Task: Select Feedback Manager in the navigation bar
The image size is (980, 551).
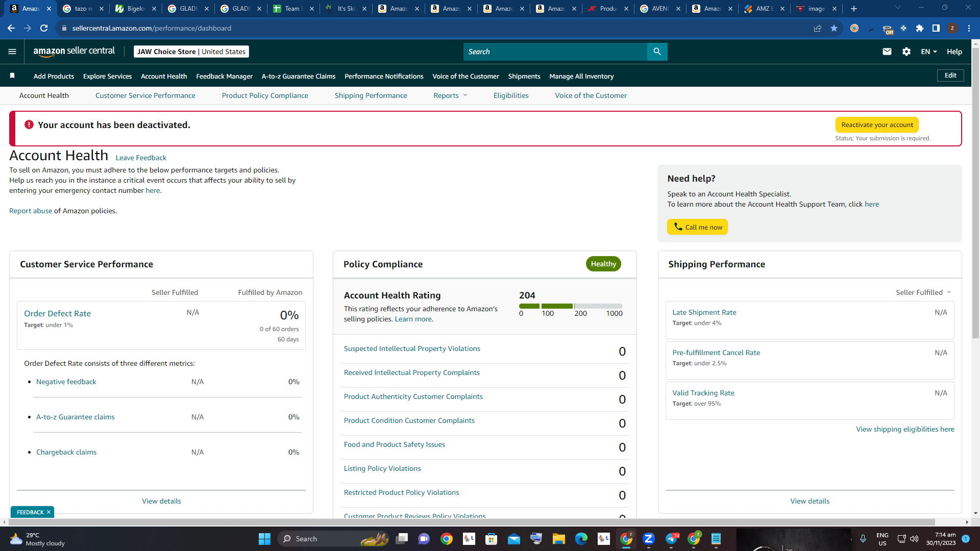Action: coord(224,76)
